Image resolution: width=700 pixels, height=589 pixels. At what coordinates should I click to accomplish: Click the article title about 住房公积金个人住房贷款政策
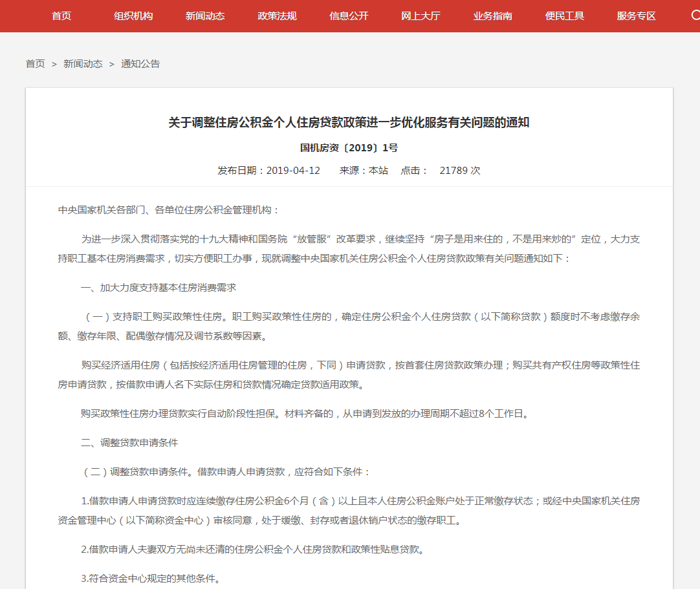(349, 123)
